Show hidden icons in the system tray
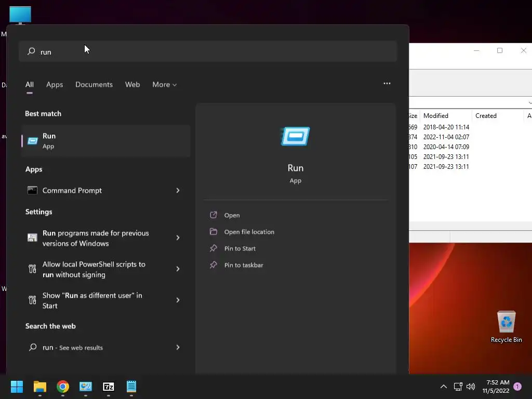 click(444, 387)
